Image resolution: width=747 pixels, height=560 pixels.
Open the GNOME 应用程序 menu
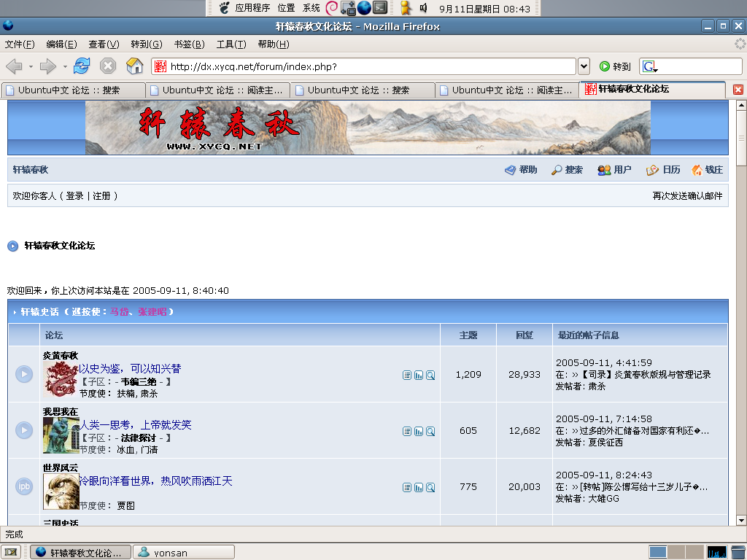pyautogui.click(x=252, y=8)
